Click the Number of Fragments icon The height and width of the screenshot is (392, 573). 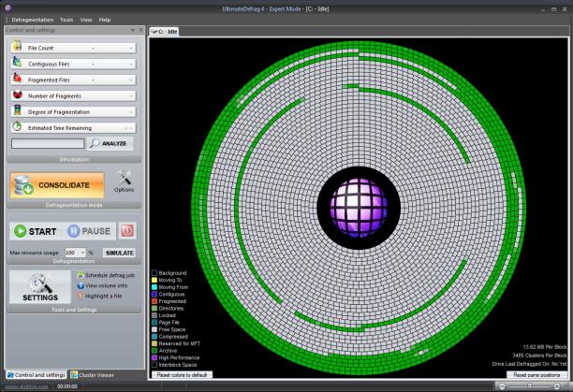17,94
